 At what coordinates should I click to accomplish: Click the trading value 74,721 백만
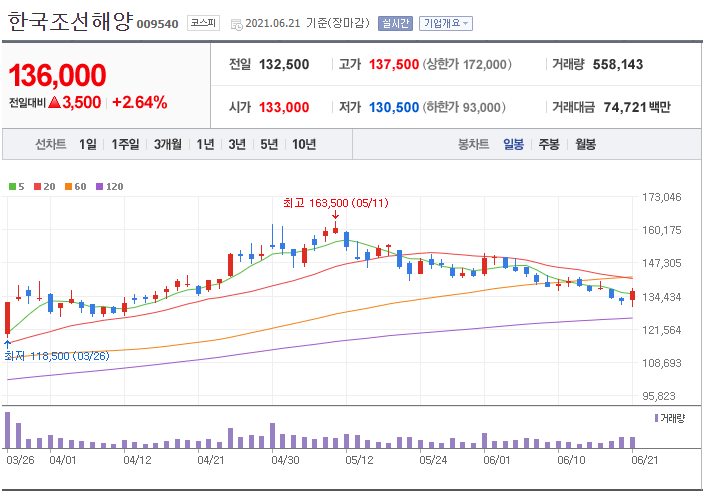point(637,108)
